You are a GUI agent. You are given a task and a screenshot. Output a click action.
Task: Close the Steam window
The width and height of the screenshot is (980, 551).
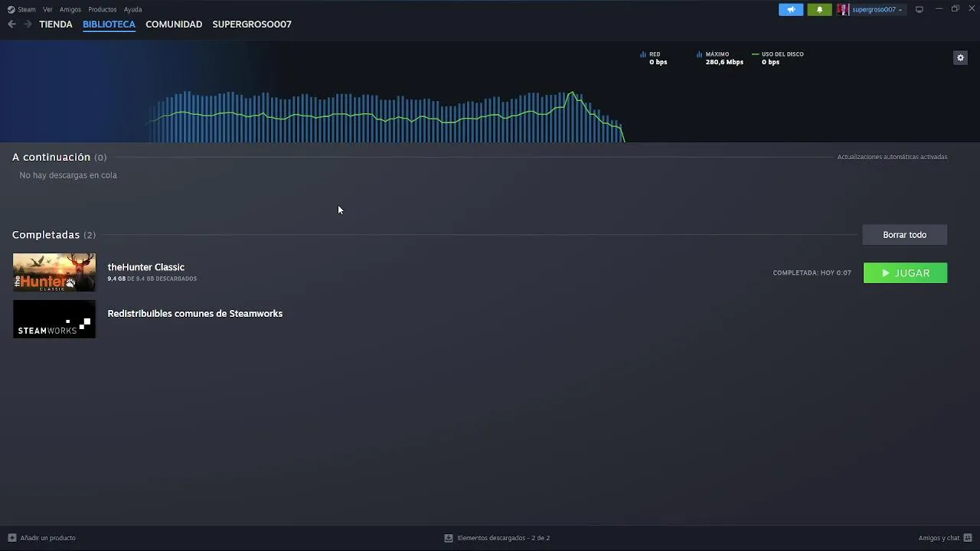(971, 9)
